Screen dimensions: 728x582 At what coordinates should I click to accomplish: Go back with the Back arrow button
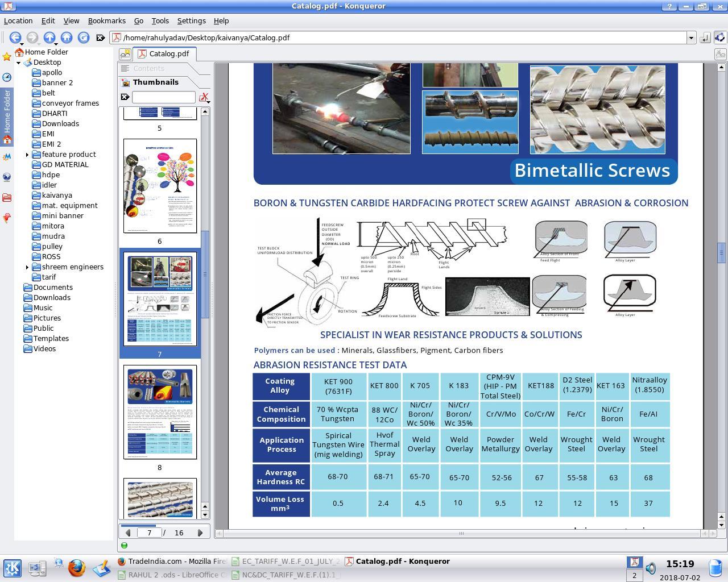pos(15,38)
